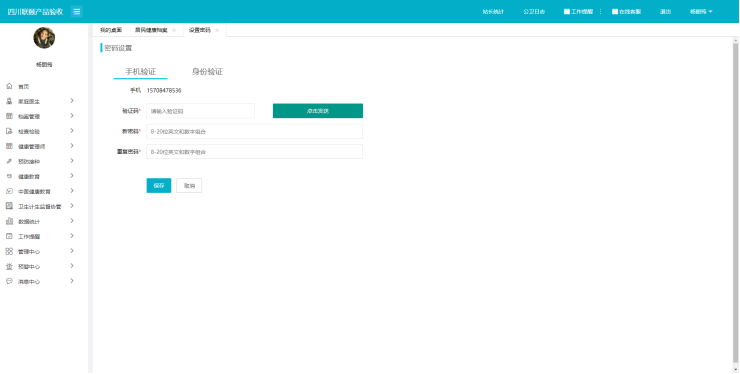Click the 预警中心 alarm icon
Viewport: 740px width, 374px height.
9,266
